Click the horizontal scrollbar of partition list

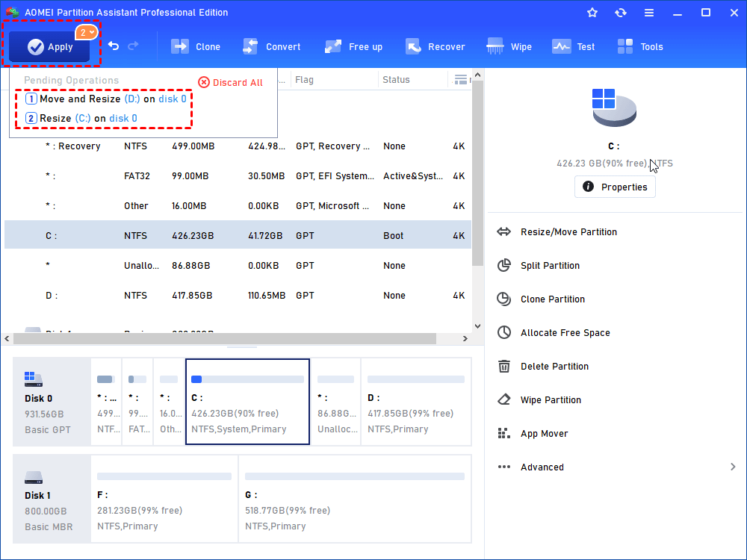click(224, 338)
